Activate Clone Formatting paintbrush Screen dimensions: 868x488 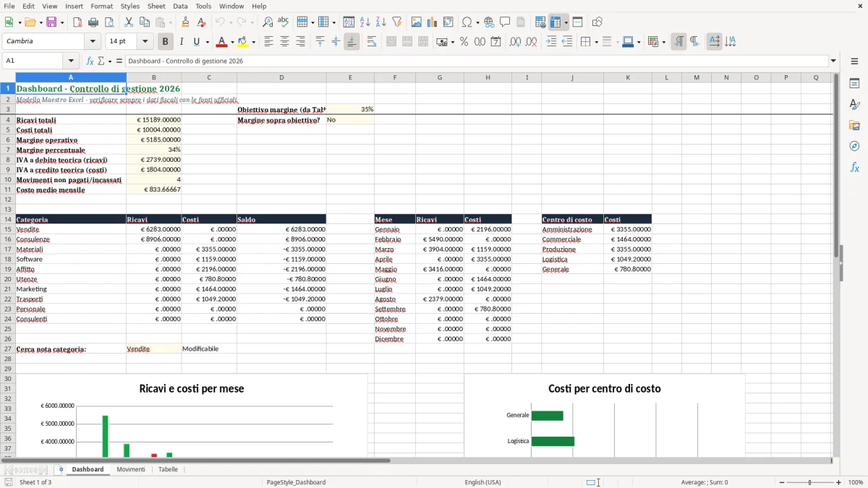(186, 22)
